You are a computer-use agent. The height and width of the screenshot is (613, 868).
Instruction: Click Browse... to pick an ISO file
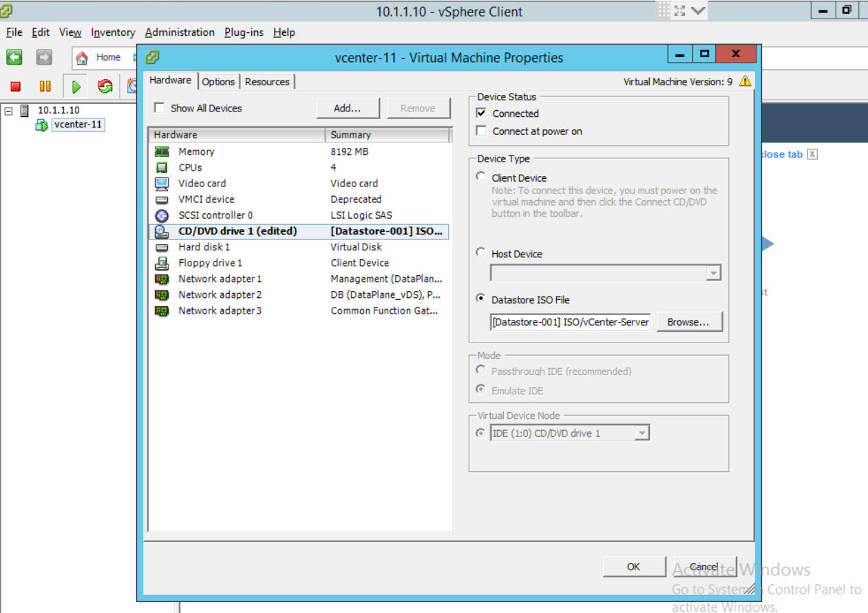pyautogui.click(x=689, y=322)
